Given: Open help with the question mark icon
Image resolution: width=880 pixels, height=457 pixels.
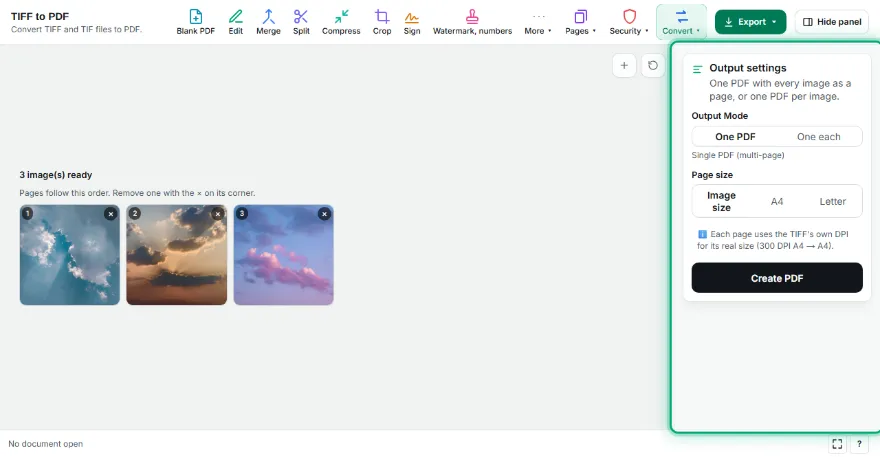Looking at the screenshot, I should 859,444.
